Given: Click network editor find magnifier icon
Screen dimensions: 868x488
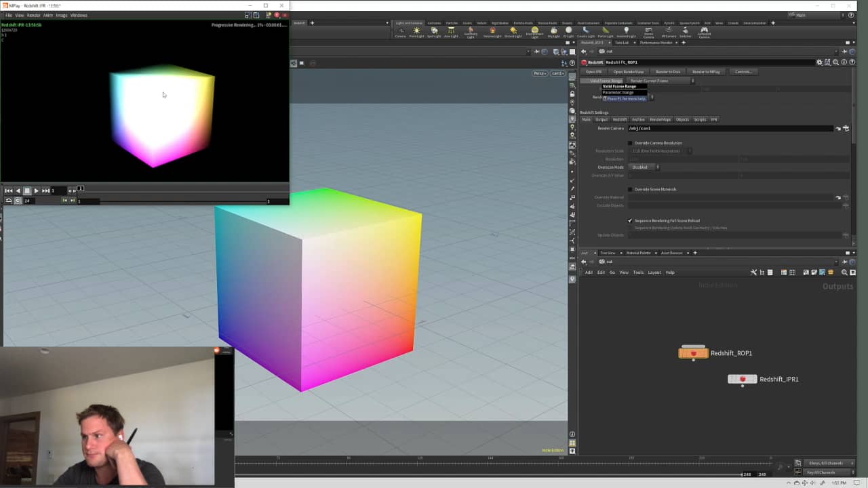Looking at the screenshot, I should [x=844, y=272].
